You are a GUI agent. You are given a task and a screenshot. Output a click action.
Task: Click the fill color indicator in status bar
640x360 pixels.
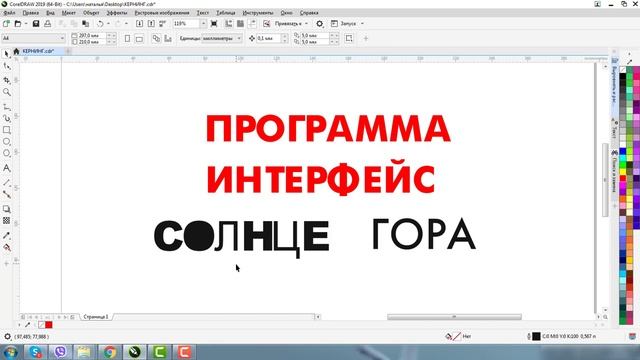coord(456,336)
